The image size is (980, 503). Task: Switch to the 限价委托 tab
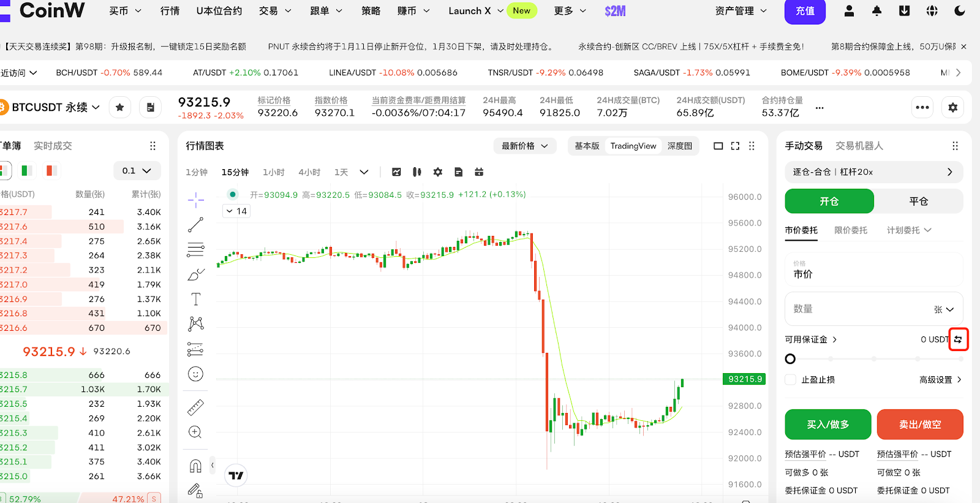pyautogui.click(x=850, y=230)
